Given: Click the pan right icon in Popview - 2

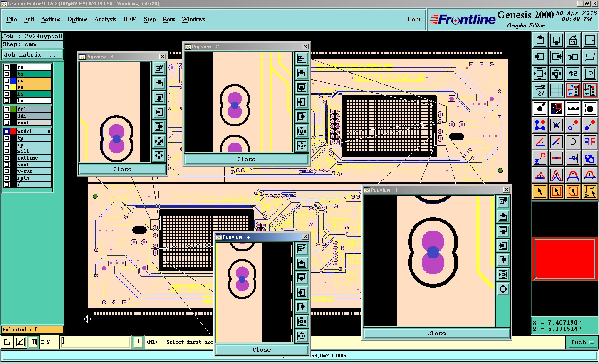Looking at the screenshot, I should 302,117.
